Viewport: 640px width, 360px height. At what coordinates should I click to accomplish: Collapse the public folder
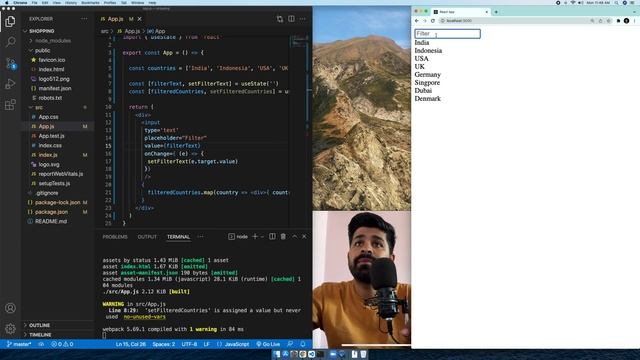pos(42,50)
